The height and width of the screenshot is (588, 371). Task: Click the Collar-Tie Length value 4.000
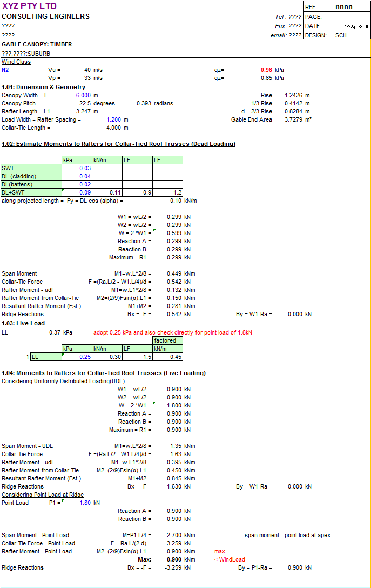pos(113,128)
